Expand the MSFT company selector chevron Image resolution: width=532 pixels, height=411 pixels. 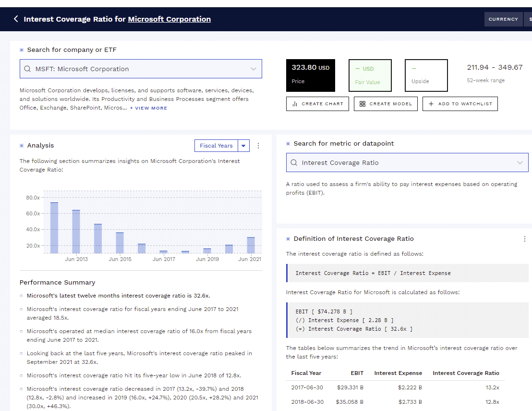pyautogui.click(x=254, y=69)
